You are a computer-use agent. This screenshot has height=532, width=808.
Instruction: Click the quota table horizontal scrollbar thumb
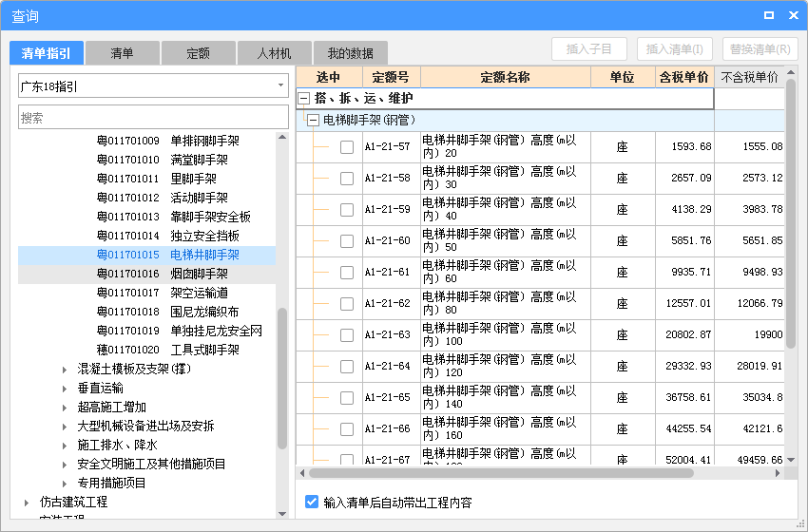coord(501,473)
